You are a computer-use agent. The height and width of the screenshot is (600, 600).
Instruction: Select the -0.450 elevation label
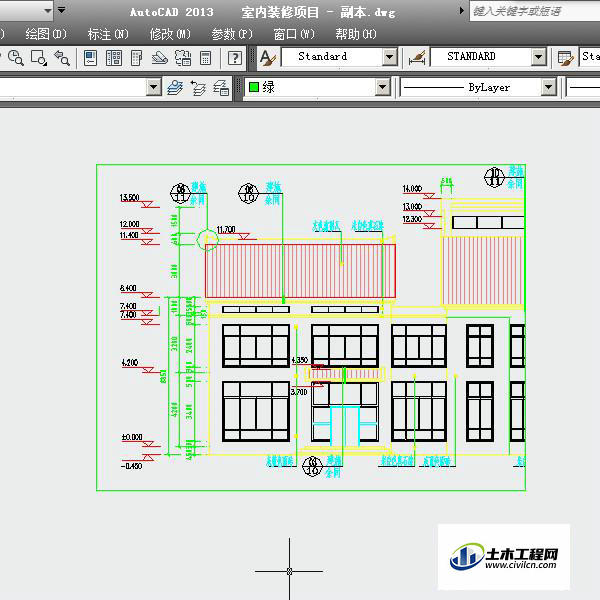point(131,466)
